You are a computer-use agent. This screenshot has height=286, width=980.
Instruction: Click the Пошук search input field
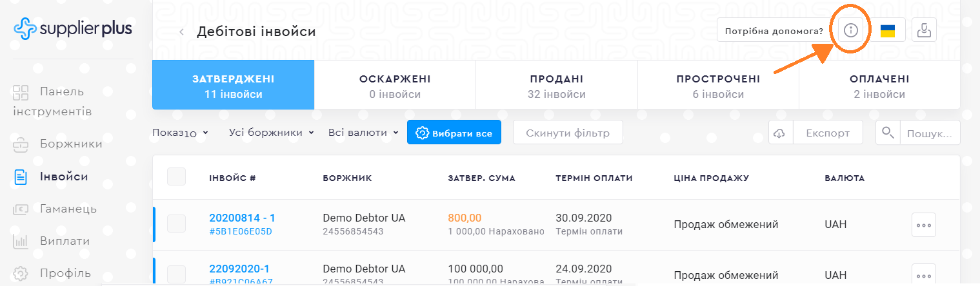coord(929,133)
